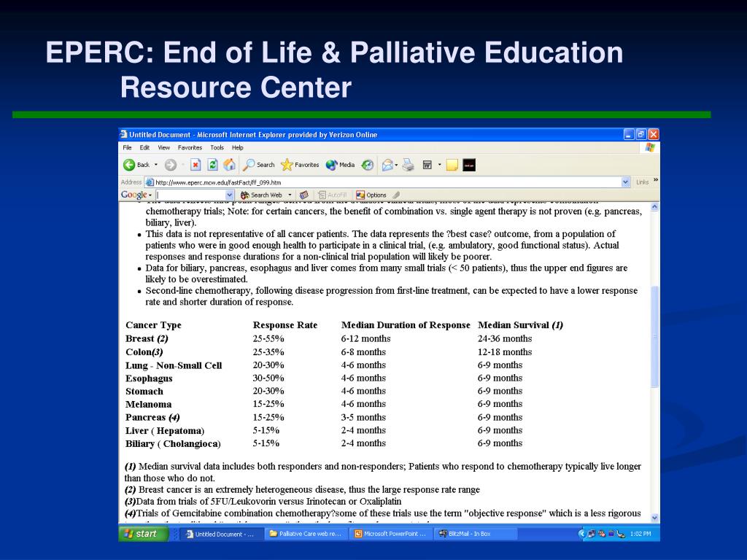Open the Edit menu
Image resolution: width=747 pixels, height=560 pixels.
click(x=144, y=147)
